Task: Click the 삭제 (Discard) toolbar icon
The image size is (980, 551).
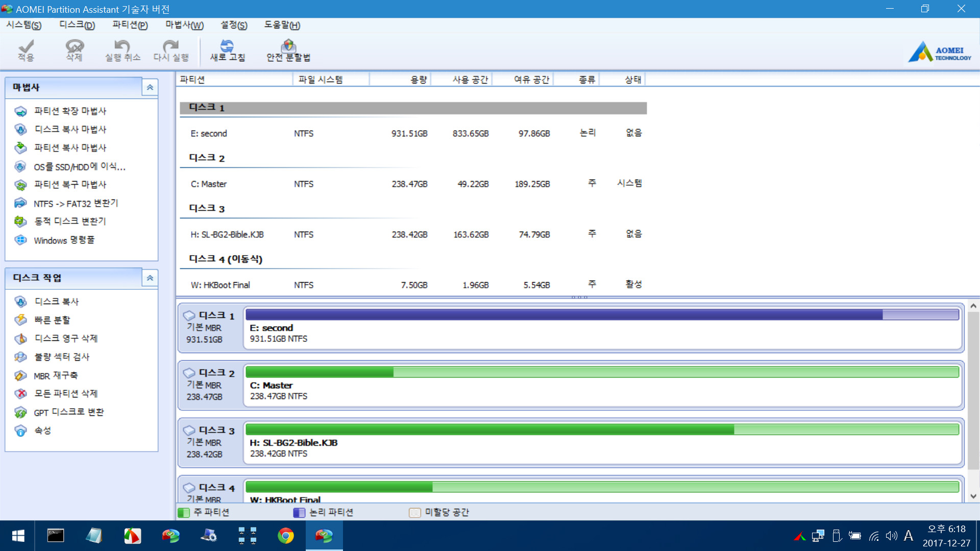Action: point(75,46)
